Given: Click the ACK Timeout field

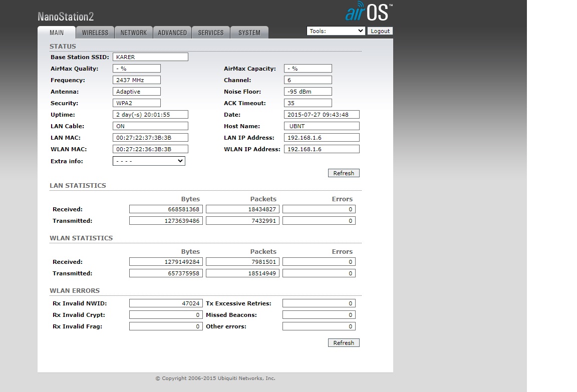Looking at the screenshot, I should [x=308, y=103].
